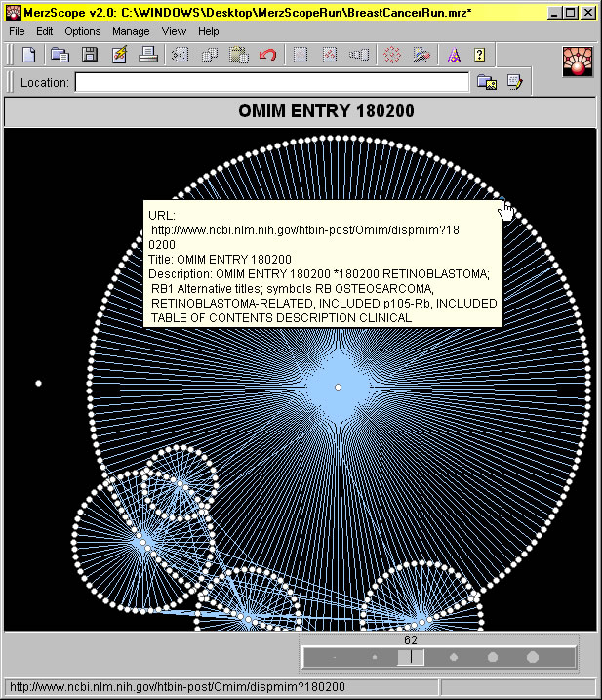Click the Open file toolbar icon

[x=60, y=55]
